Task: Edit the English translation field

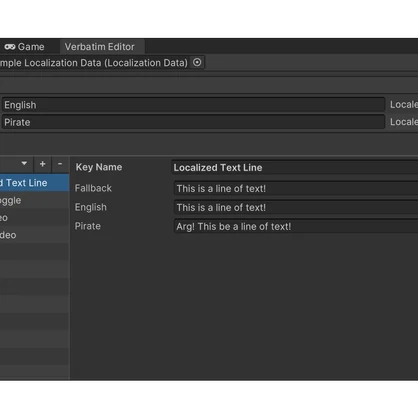Action: coord(296,207)
